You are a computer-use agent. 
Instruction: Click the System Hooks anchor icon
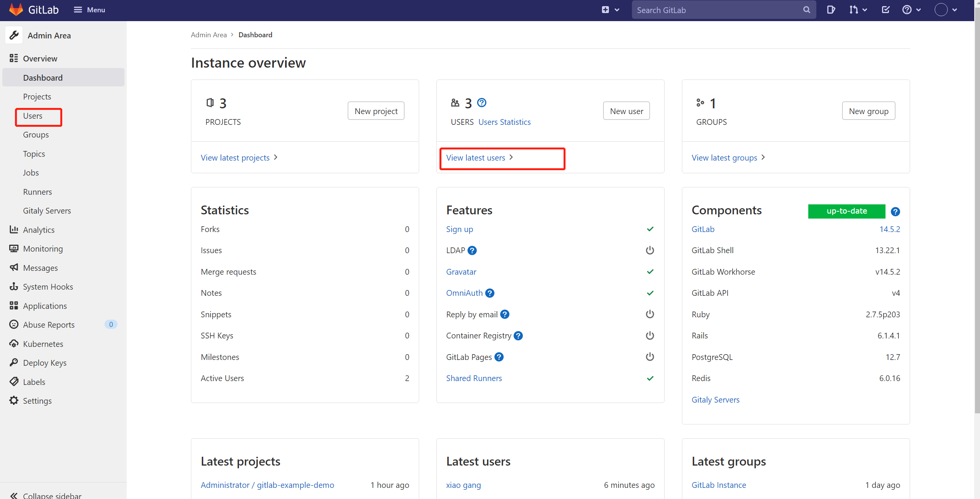(x=14, y=287)
